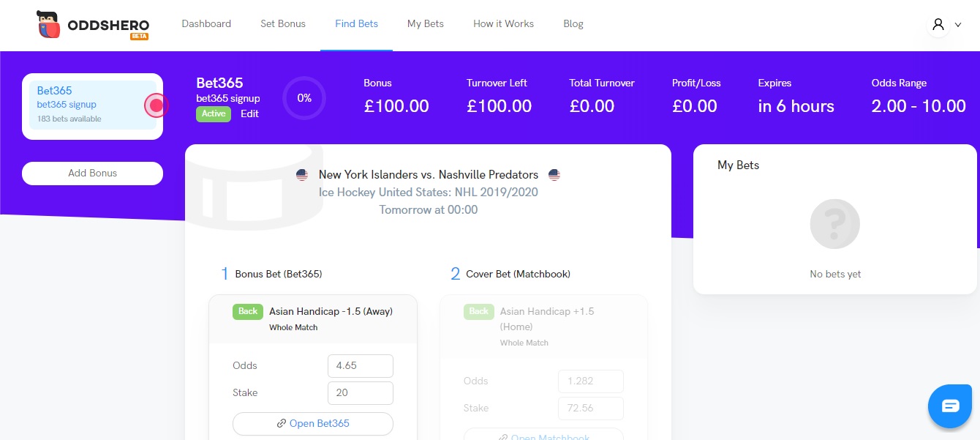
Task: Click the question mark no-bets placeholder
Action: click(x=835, y=224)
